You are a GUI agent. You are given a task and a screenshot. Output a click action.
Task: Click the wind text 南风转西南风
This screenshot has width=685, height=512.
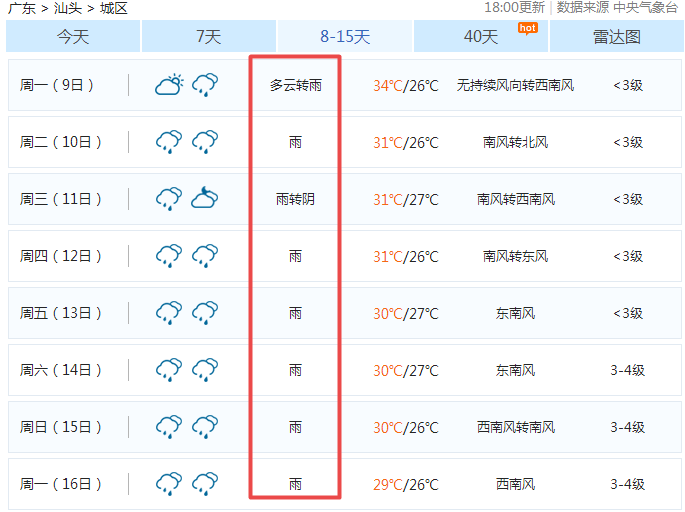coord(515,199)
